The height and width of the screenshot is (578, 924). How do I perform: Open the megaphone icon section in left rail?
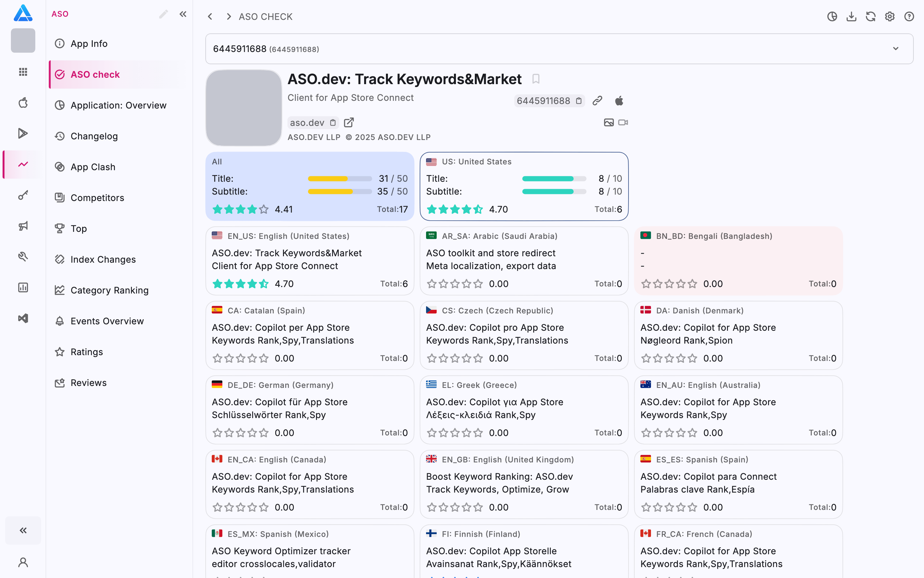(x=23, y=226)
